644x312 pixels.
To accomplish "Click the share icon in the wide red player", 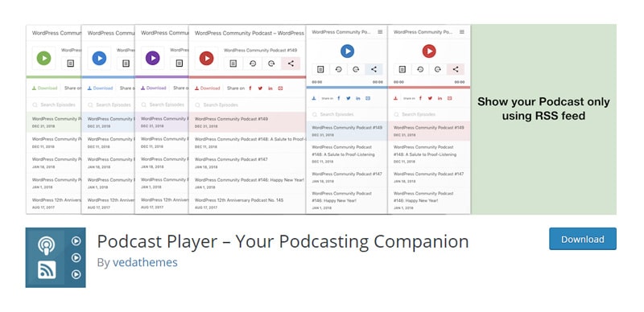I will tap(291, 64).
